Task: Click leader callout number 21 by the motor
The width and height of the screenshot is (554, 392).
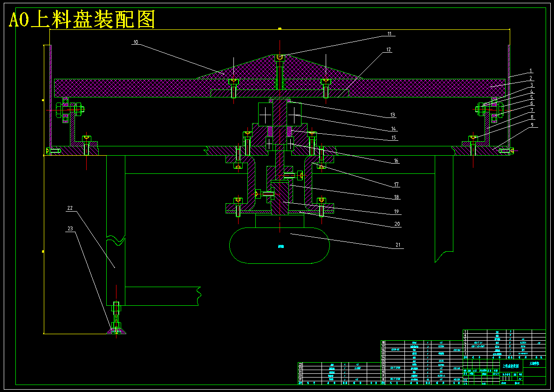Action: 397,245
